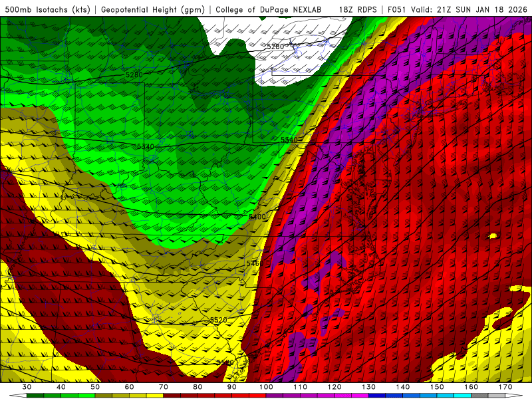Click the "500mb Isotachs (kts)" title text
Viewport: 532px width, 399px height.
[x=47, y=9]
